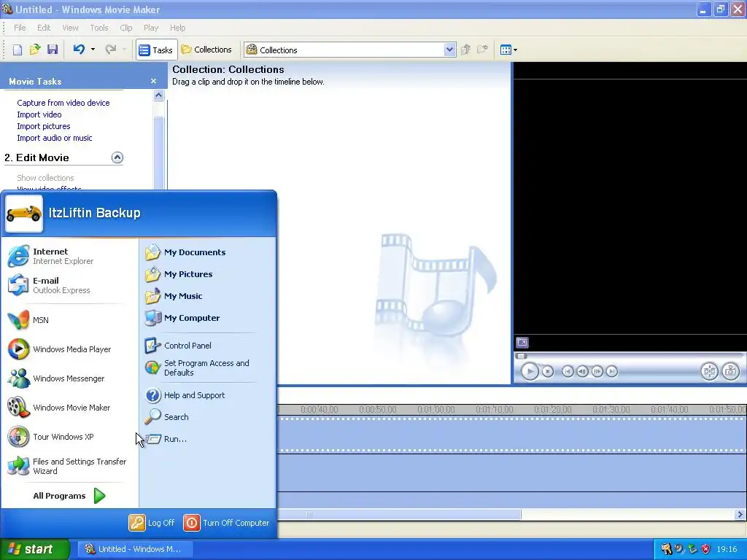Open the Views dropdown button
747x560 pixels.
pos(508,50)
